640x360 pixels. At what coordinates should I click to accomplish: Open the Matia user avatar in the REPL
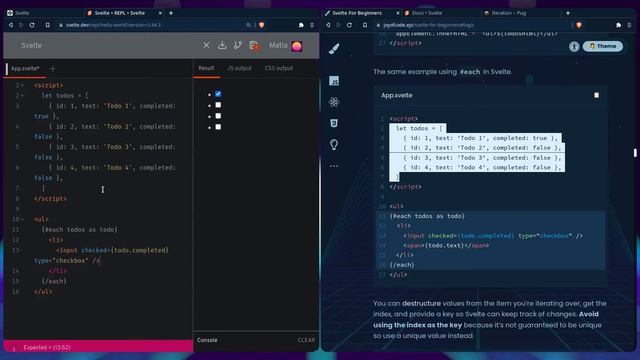click(x=297, y=46)
